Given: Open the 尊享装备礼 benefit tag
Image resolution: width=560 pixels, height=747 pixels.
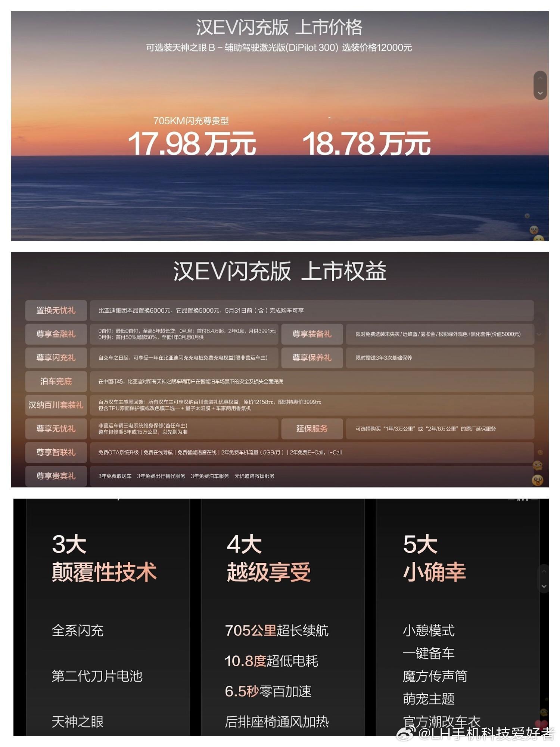Looking at the screenshot, I should [312, 334].
